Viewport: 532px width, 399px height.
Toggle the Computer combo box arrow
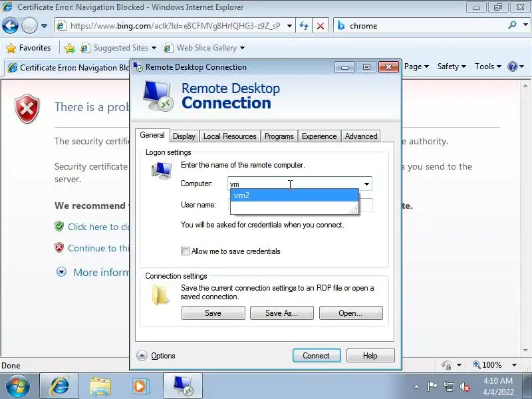pyautogui.click(x=367, y=184)
